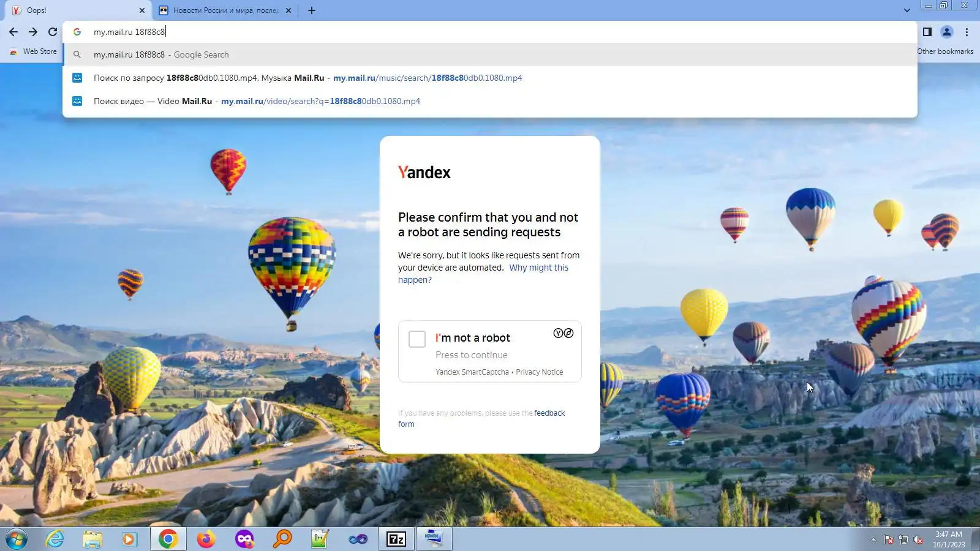Open the Windows Start menu
The height and width of the screenshot is (551, 980).
coord(17,539)
